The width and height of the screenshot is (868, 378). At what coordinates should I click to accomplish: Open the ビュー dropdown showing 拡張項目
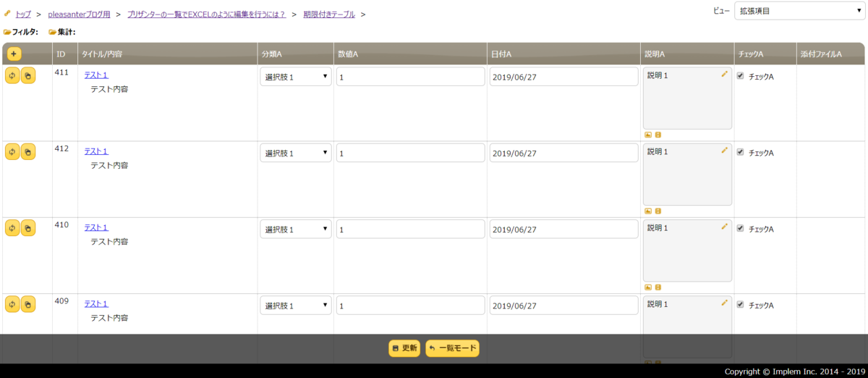799,11
